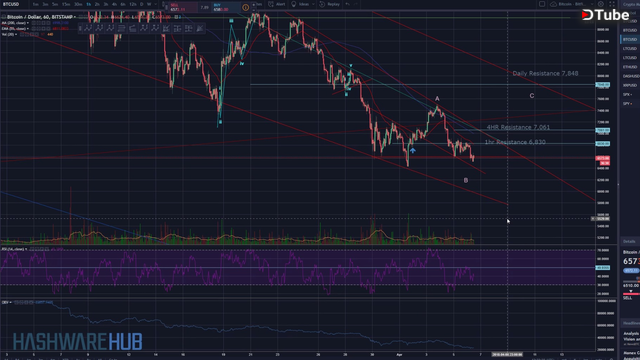Click the wave label B
Viewport: 640px width, 360px height.
(x=466, y=180)
